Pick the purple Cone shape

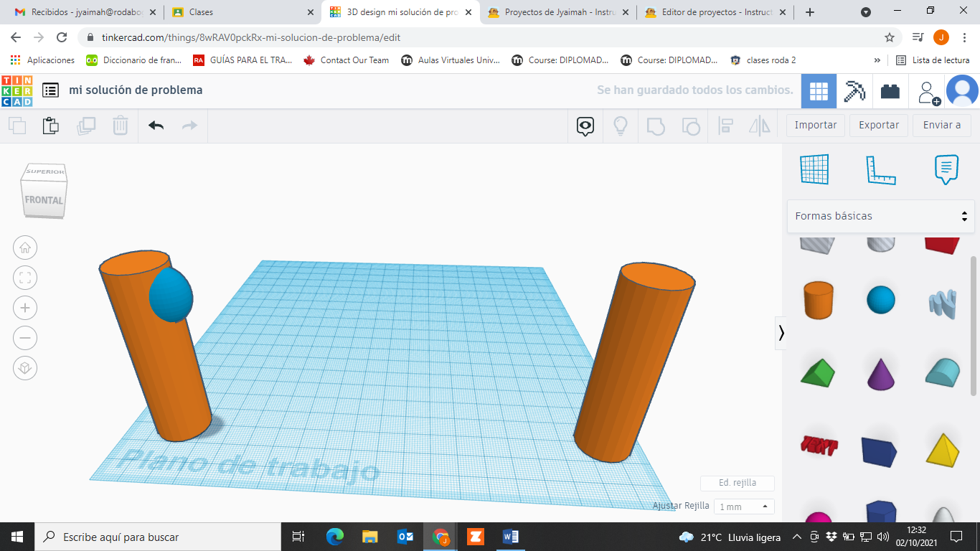881,374
